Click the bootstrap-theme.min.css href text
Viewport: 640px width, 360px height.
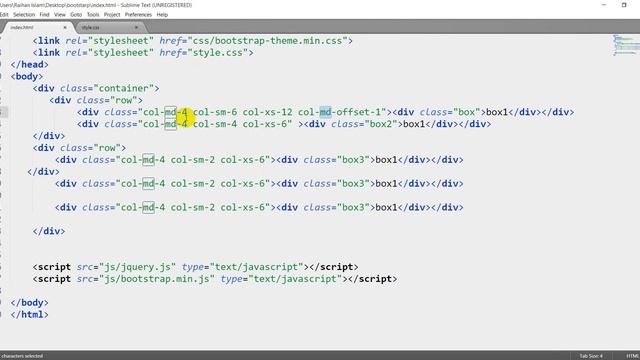267,41
